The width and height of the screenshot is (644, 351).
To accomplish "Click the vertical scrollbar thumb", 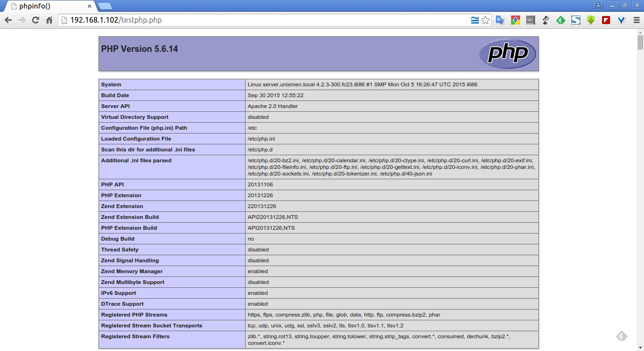I will 640,42.
